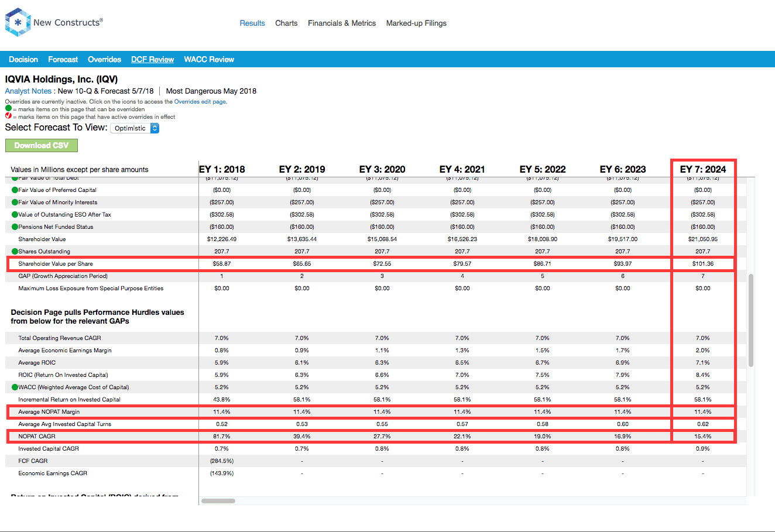Click the Total Operating Revenue CAGR label
Image resolution: width=775 pixels, height=532 pixels.
tap(60, 338)
